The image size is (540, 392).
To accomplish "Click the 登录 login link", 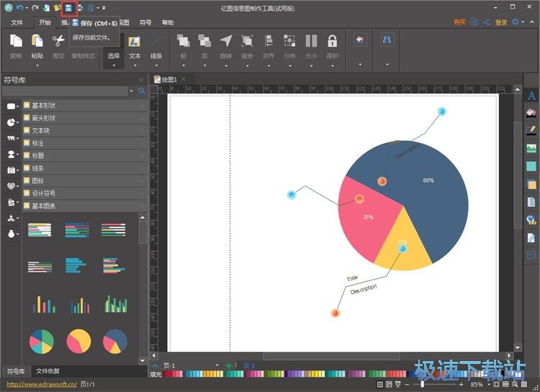I will (x=501, y=22).
